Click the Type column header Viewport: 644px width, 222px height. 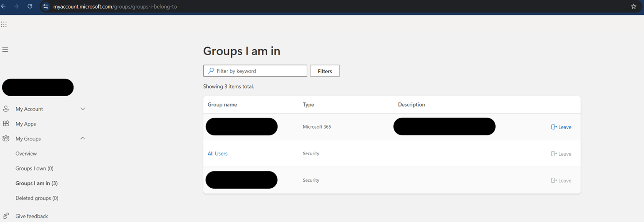pos(308,105)
